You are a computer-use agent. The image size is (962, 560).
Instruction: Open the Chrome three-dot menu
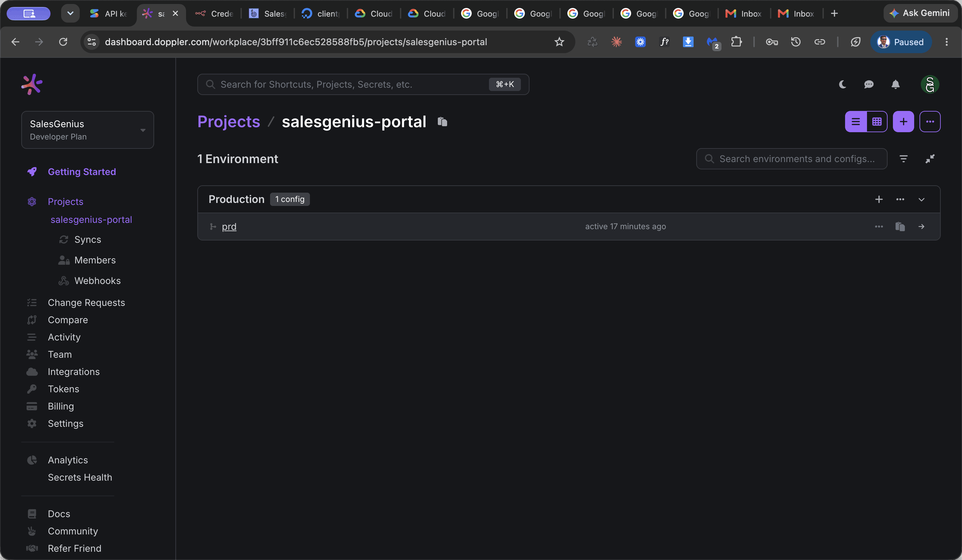coord(946,42)
